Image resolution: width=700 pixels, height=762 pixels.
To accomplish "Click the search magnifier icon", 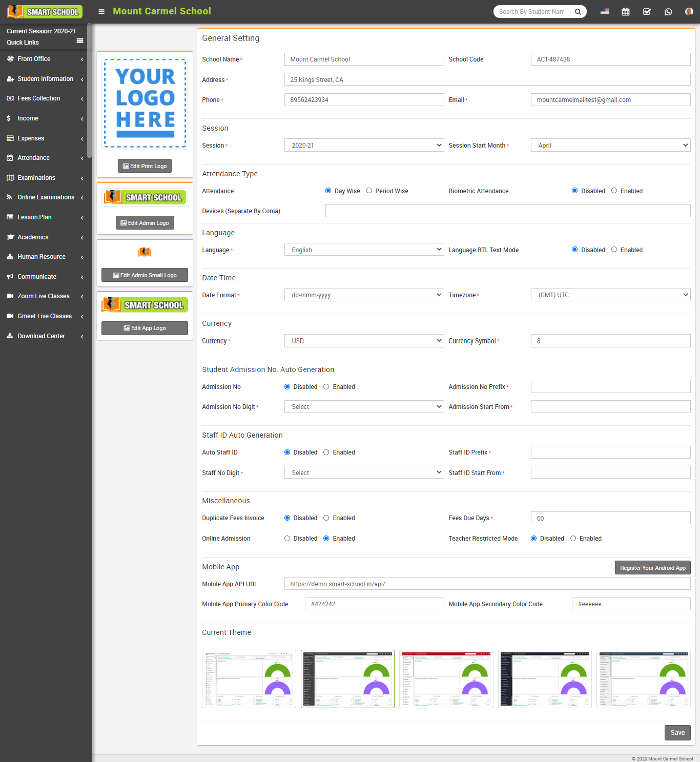I will pyautogui.click(x=578, y=12).
